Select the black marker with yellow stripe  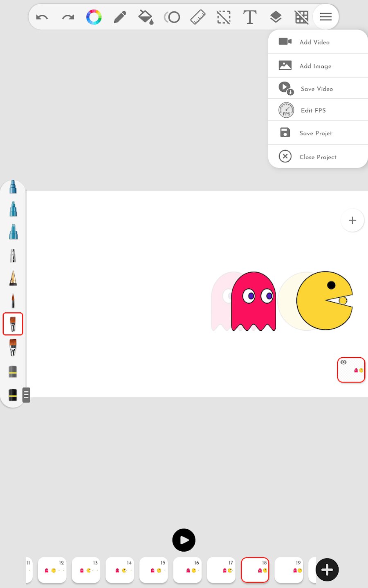point(13,395)
